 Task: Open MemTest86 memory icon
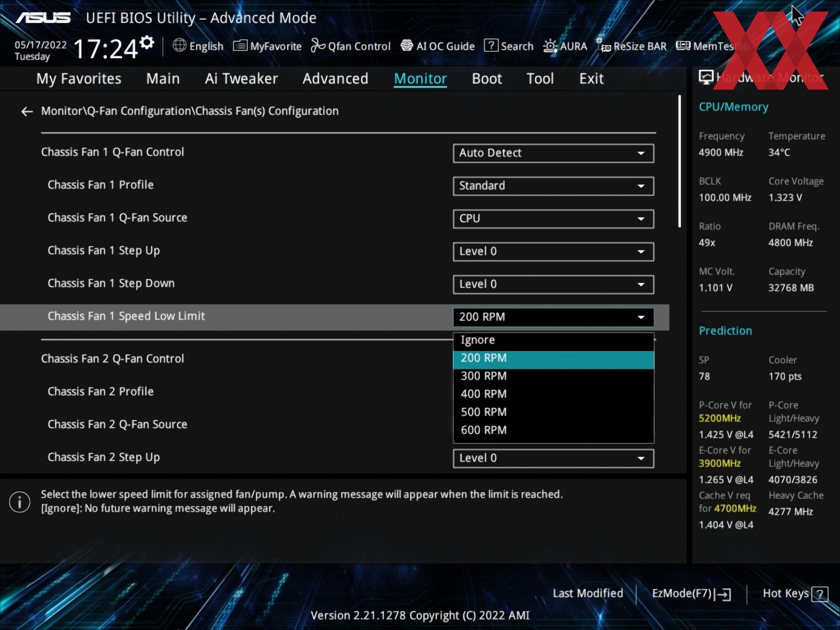click(x=683, y=45)
